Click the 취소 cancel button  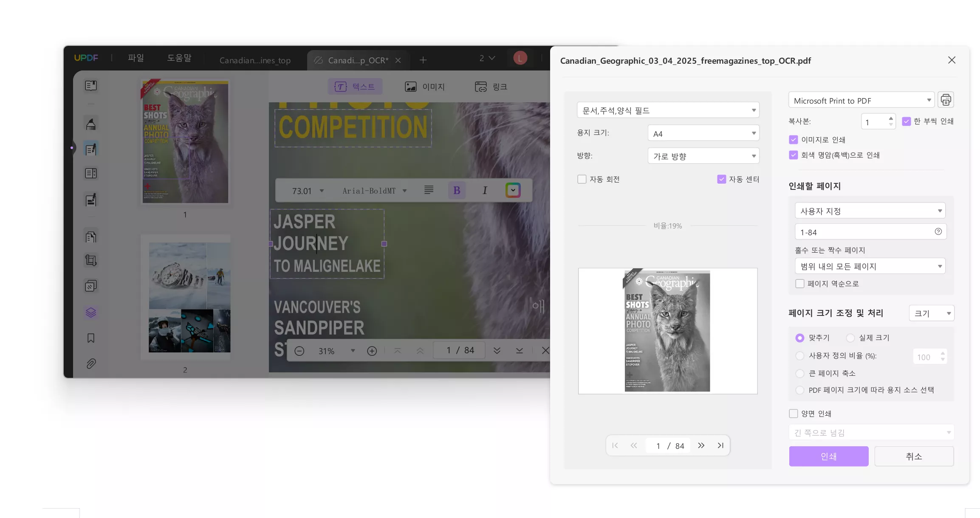pyautogui.click(x=914, y=456)
